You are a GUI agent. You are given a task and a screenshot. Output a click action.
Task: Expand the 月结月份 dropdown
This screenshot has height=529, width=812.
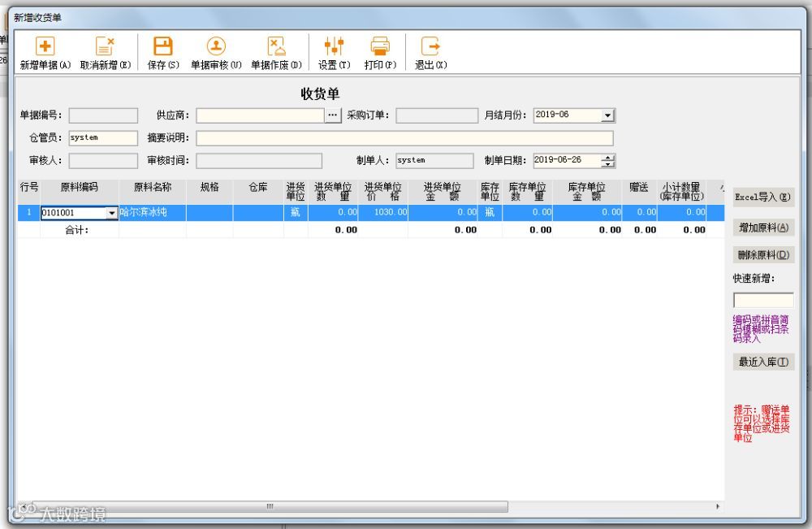coord(608,115)
